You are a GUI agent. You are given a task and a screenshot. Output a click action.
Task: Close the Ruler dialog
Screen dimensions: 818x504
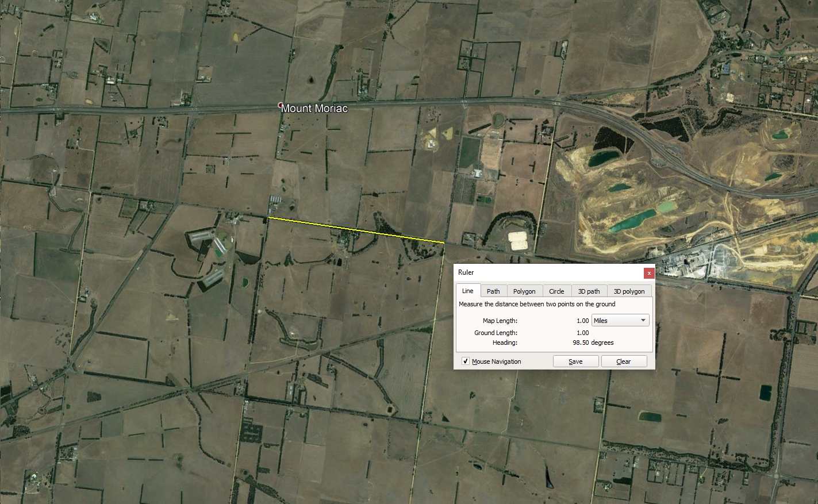pos(649,273)
